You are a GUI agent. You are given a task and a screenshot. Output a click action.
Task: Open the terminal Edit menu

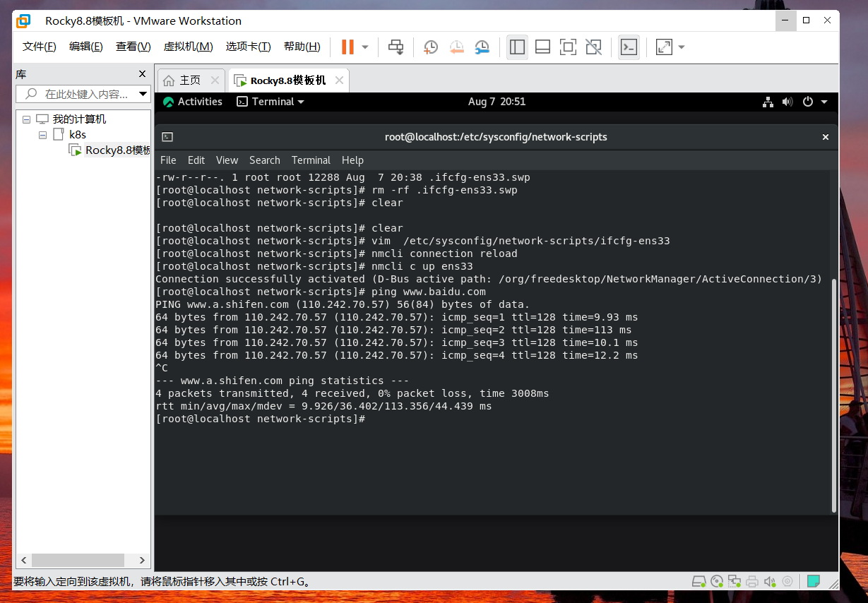click(196, 160)
